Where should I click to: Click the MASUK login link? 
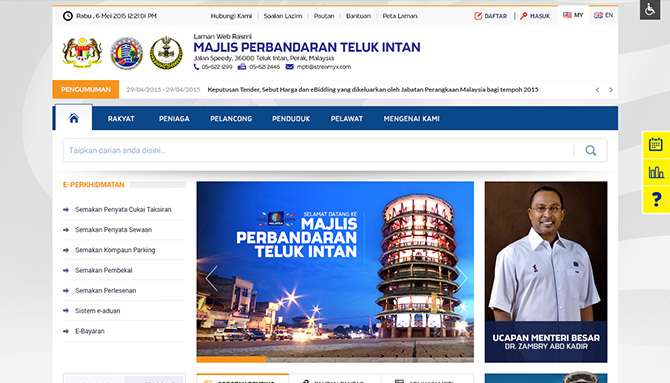pos(535,16)
